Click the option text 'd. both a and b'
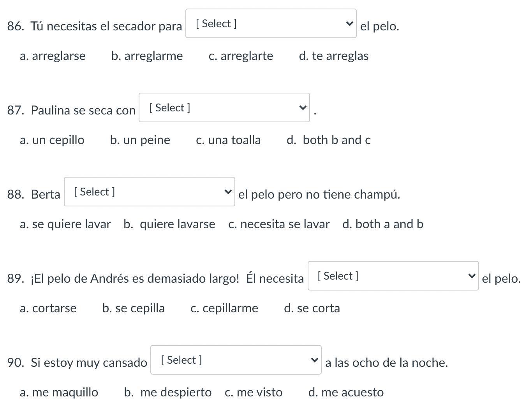Viewport: 532px width, 419px height. pyautogui.click(x=382, y=224)
